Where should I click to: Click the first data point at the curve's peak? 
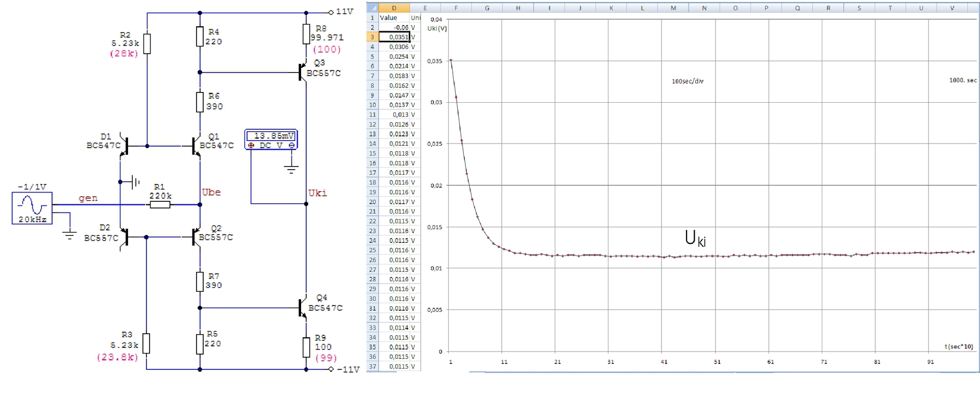451,60
